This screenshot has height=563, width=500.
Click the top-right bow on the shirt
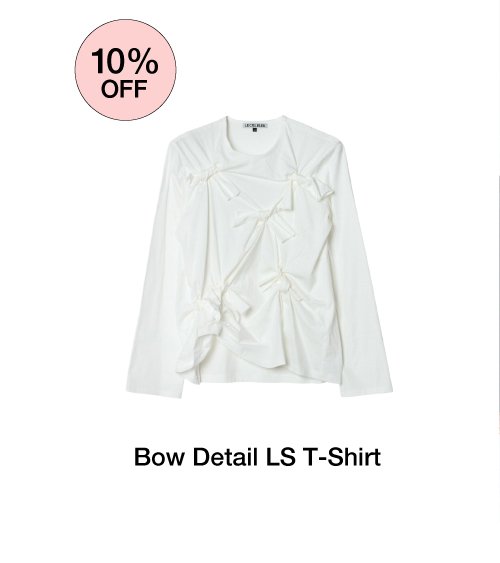[x=312, y=183]
